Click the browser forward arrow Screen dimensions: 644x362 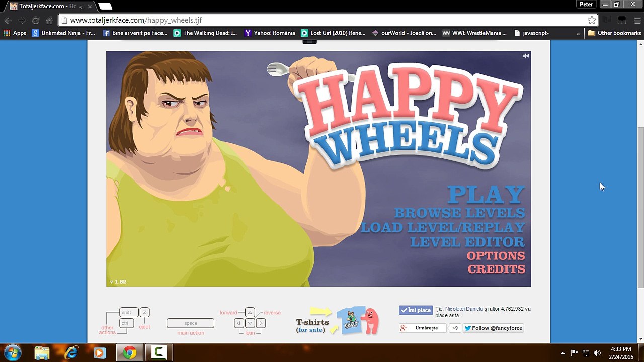click(x=22, y=20)
